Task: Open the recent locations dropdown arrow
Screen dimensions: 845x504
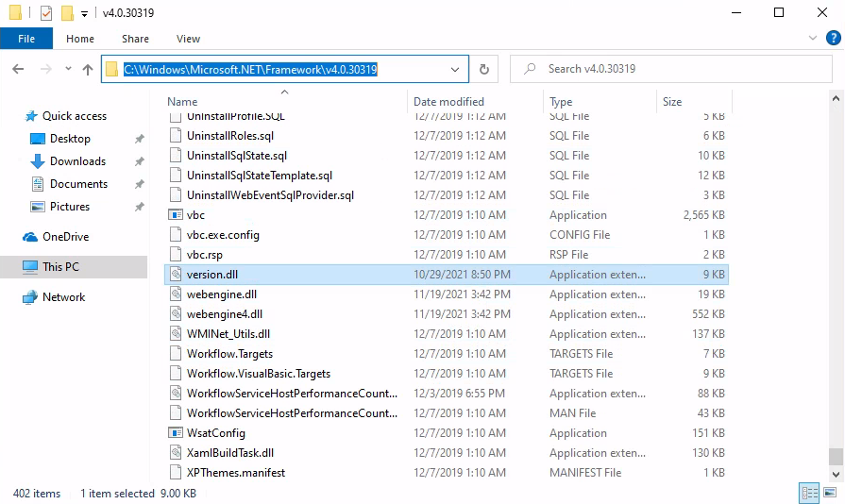Action: (68, 69)
